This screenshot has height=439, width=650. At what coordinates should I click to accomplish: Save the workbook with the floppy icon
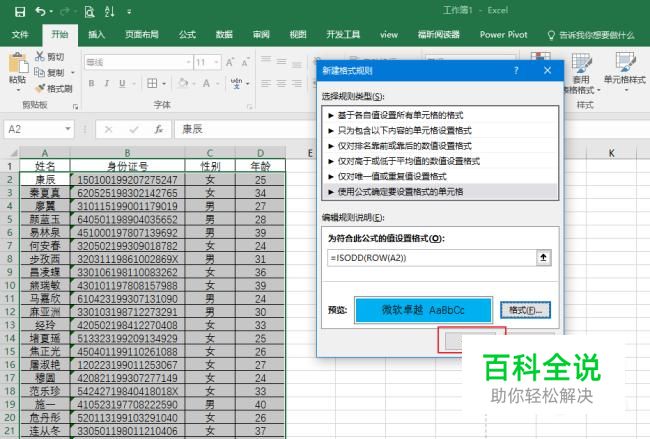point(19,11)
